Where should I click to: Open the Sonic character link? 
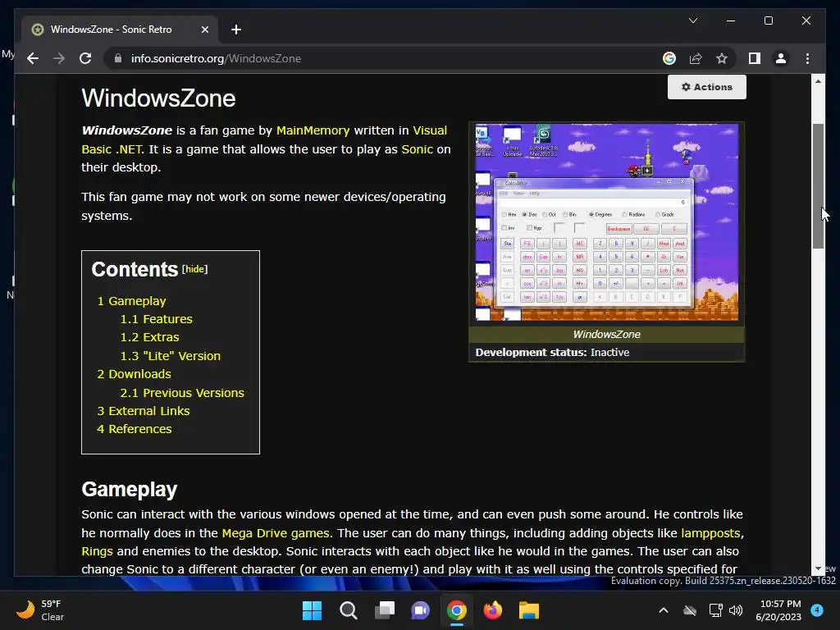tap(417, 149)
